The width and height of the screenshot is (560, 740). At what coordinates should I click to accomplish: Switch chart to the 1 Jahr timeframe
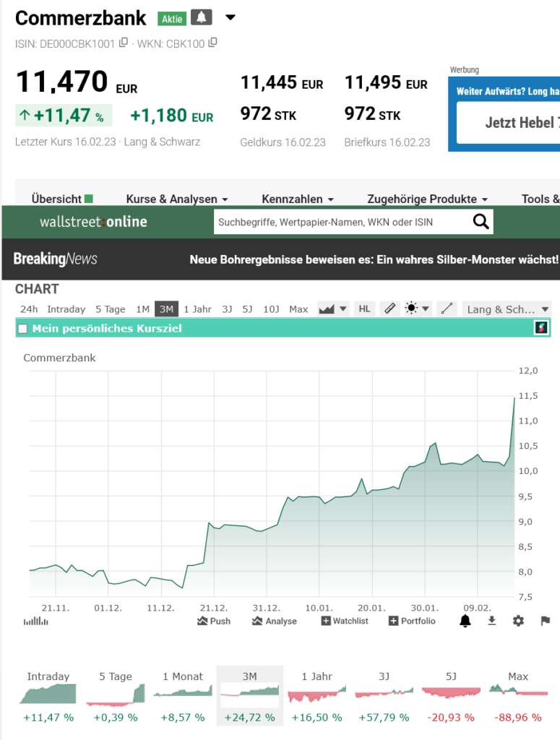pyautogui.click(x=197, y=309)
